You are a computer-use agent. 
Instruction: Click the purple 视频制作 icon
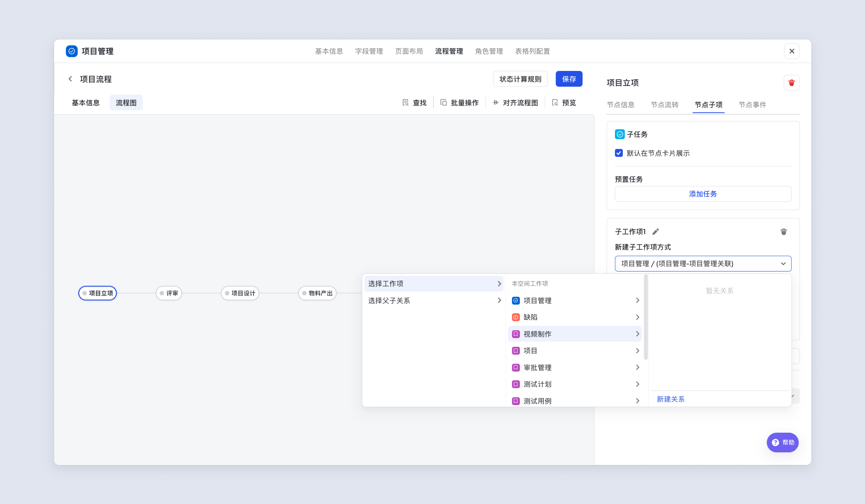click(516, 334)
